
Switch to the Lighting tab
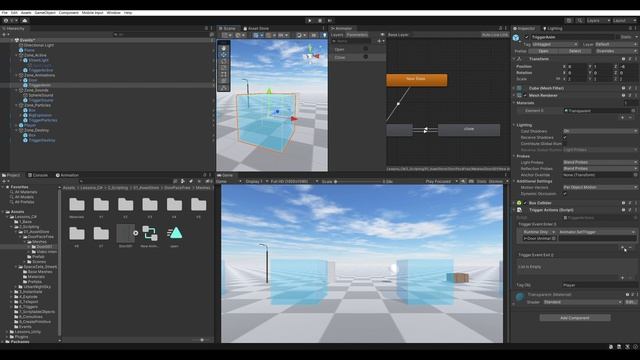553,28
